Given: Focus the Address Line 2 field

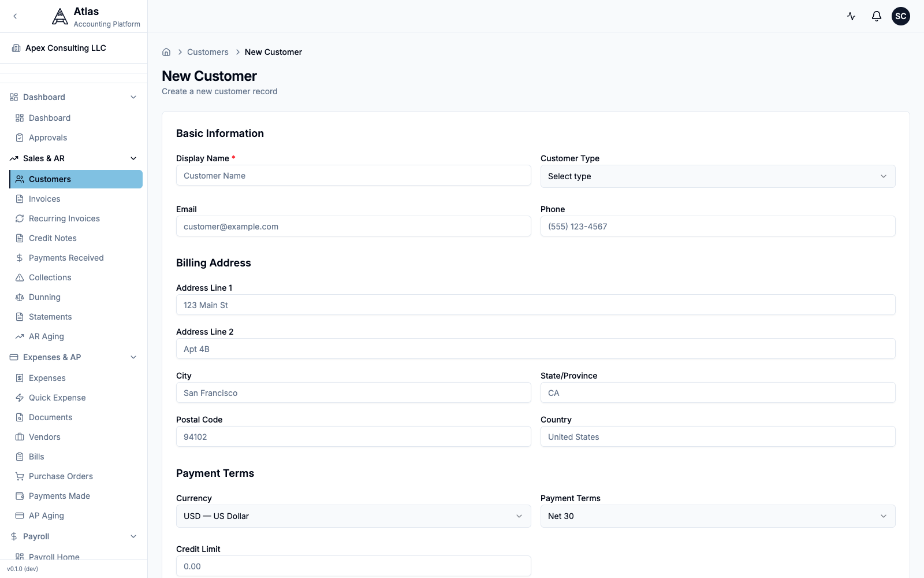Looking at the screenshot, I should click(536, 349).
